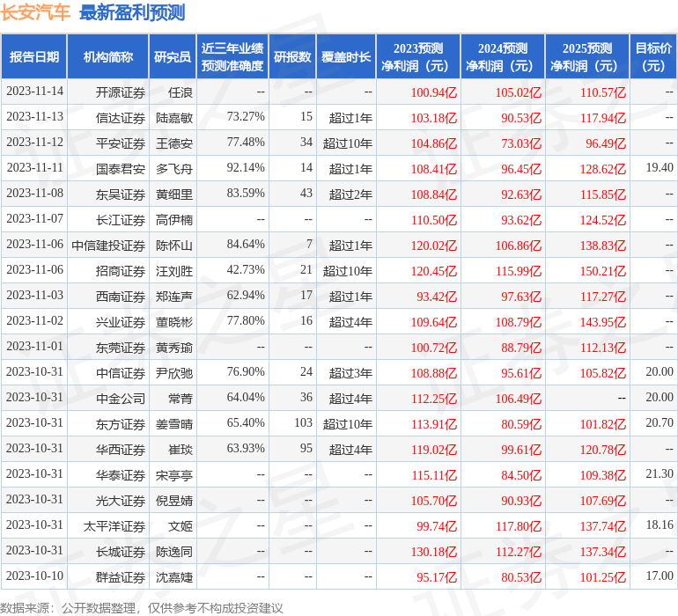Click target price 20.70

(x=660, y=422)
